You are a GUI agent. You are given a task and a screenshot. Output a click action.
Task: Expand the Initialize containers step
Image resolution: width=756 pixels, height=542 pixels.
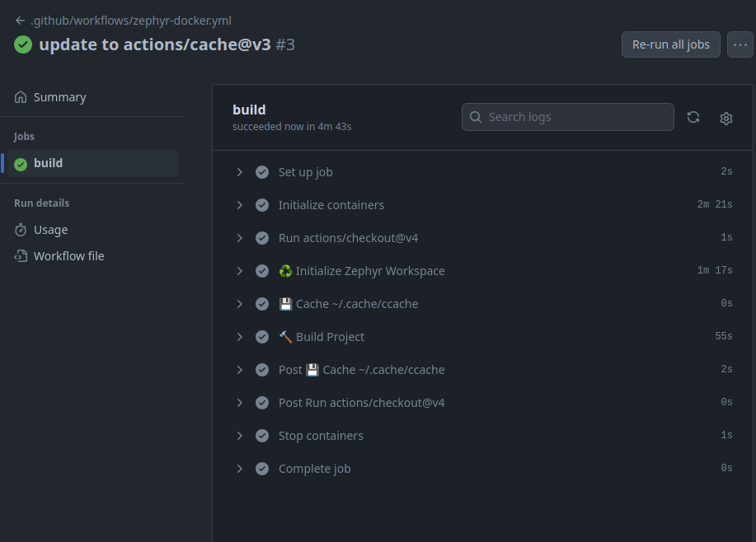click(x=240, y=205)
